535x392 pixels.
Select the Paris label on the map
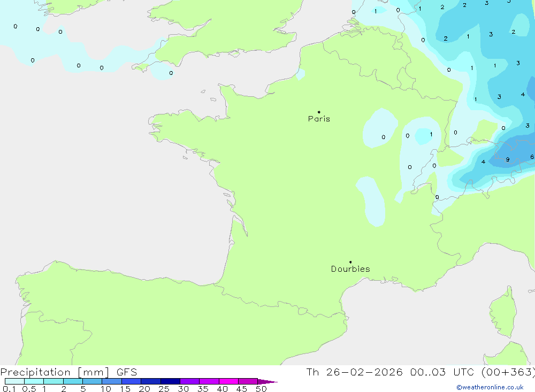319,119
